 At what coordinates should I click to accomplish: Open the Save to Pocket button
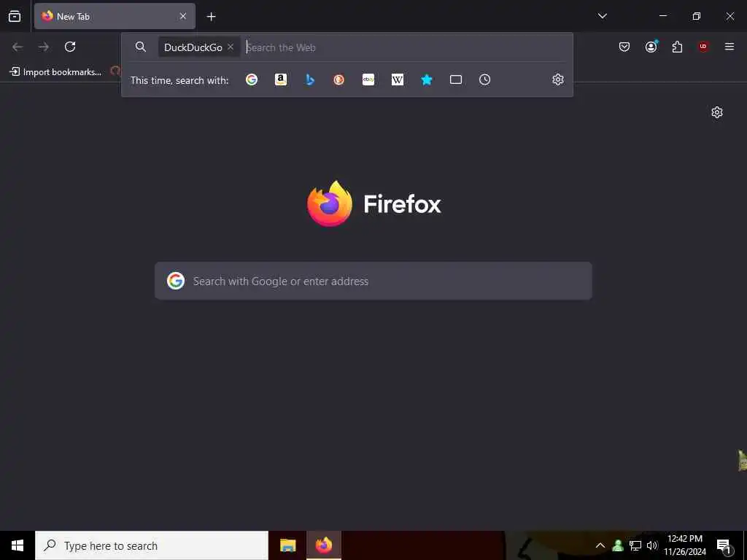click(624, 47)
